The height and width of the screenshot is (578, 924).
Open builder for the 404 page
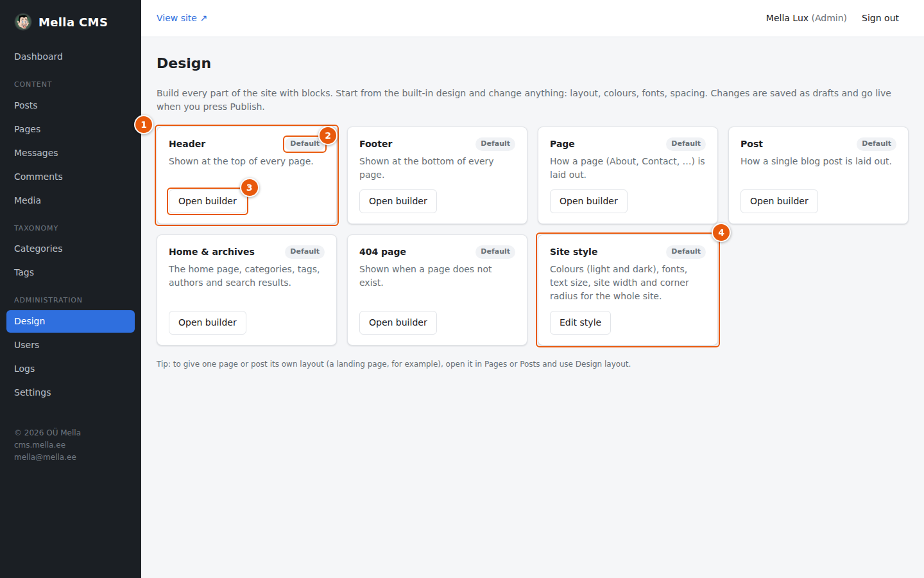pos(398,322)
